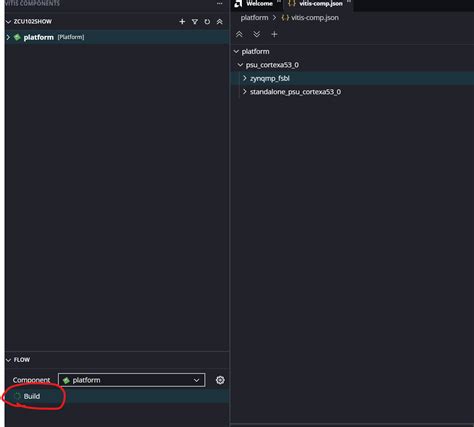This screenshot has width=474, height=427.
Task: Open the Component platform dropdown
Action: tap(132, 380)
